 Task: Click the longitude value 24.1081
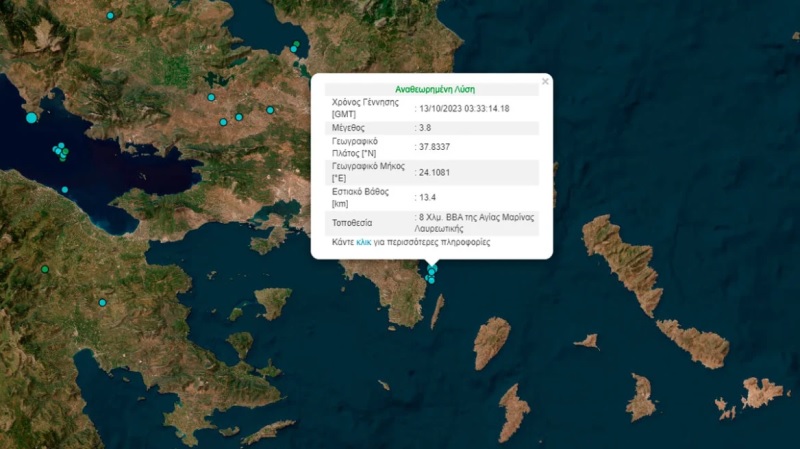tap(434, 173)
